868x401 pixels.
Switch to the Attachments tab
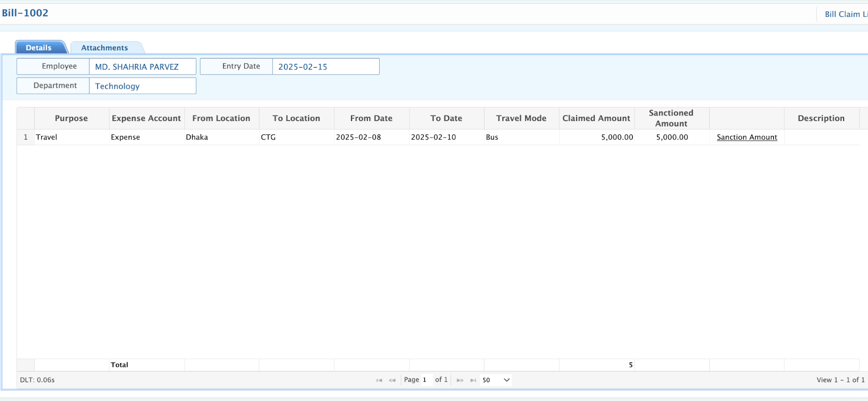coord(105,48)
